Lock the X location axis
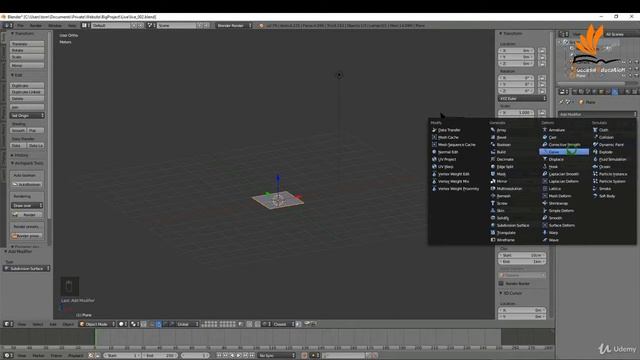The height and width of the screenshot is (360, 640). (542, 51)
